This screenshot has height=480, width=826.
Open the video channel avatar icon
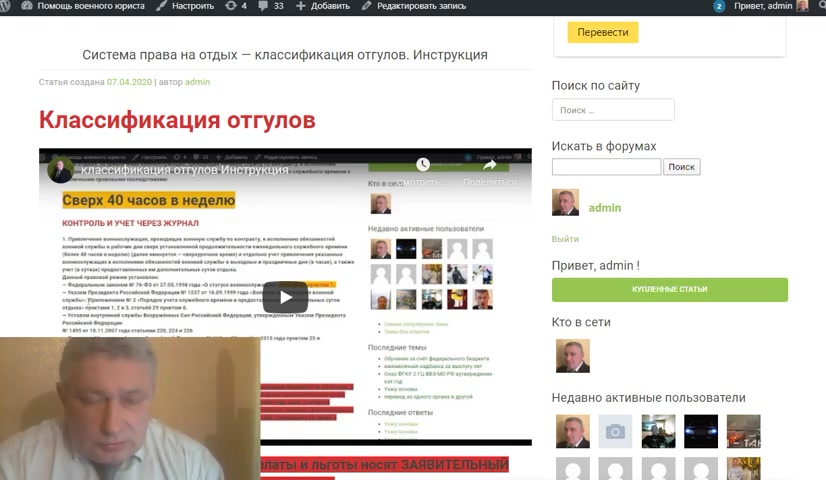(60, 170)
